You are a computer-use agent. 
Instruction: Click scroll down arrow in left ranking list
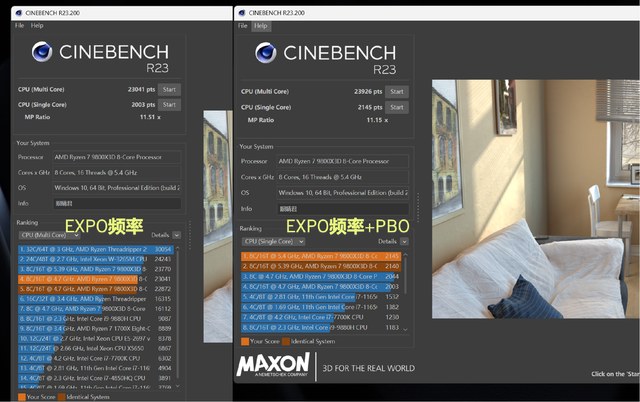[x=178, y=386]
